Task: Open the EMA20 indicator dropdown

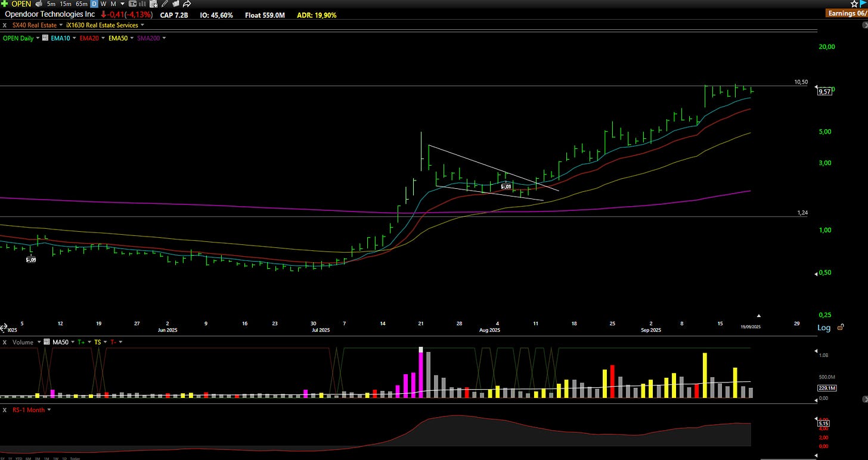Action: tap(103, 38)
